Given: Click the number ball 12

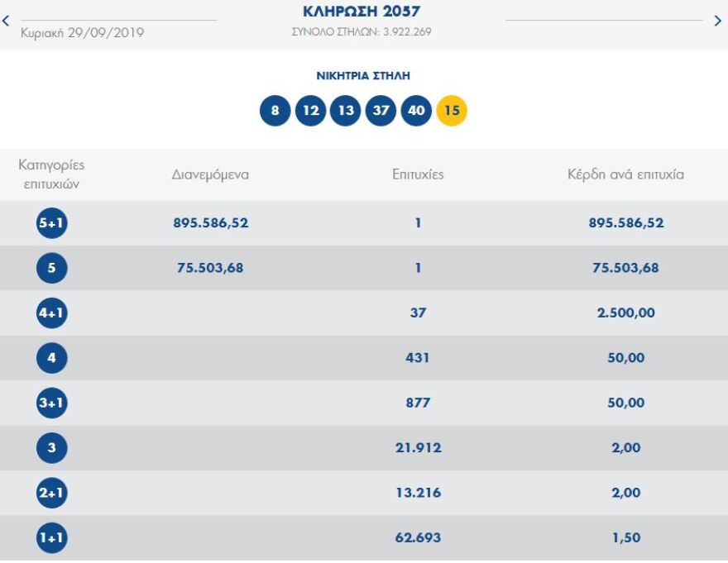Looking at the screenshot, I should tap(309, 109).
